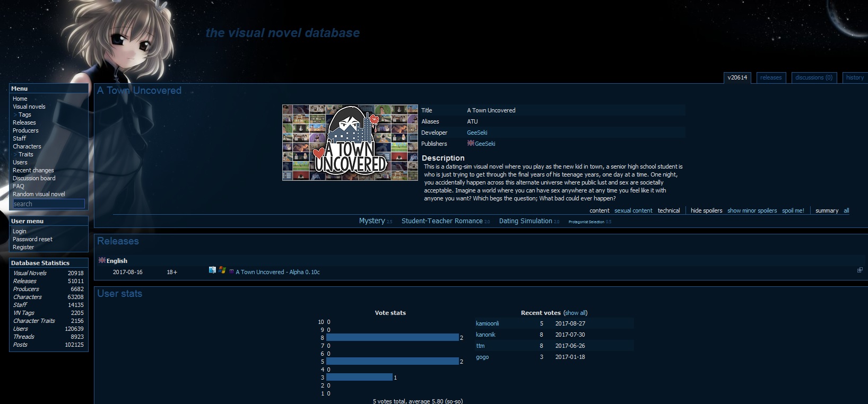Click Character Traits statistic row

[x=48, y=321]
